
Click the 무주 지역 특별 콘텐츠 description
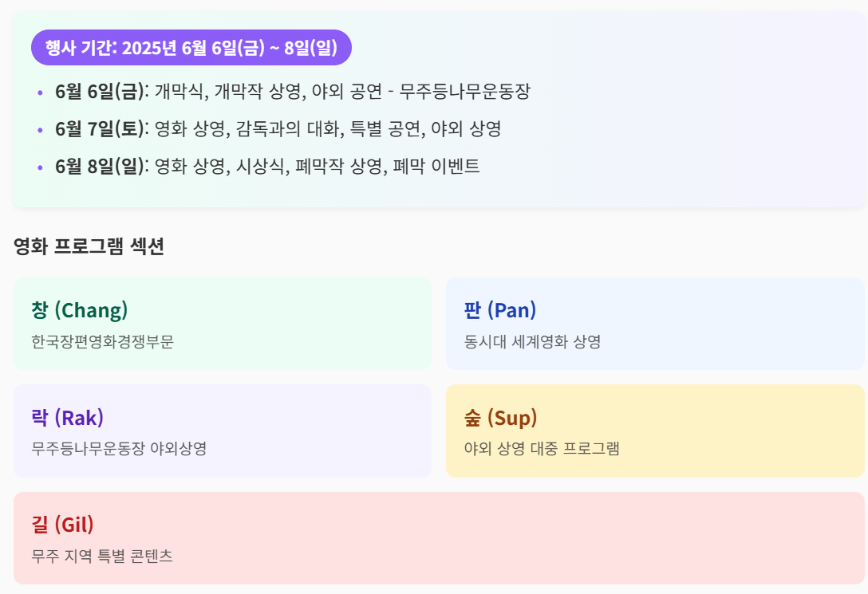(x=102, y=556)
